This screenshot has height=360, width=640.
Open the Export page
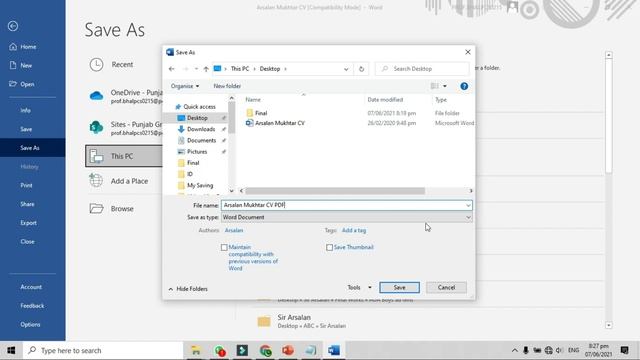click(x=28, y=223)
